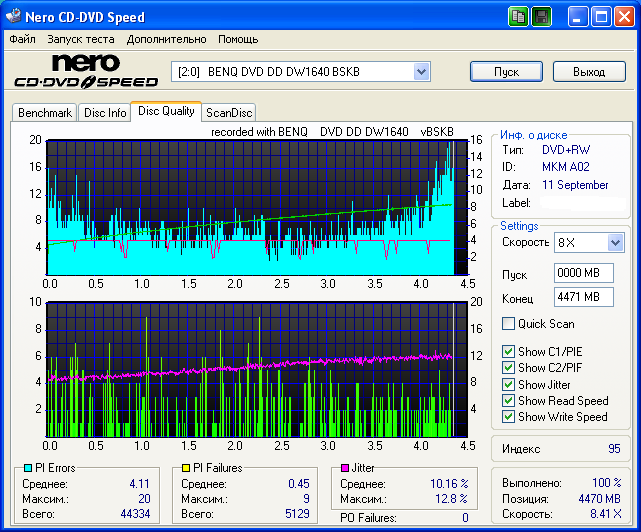Disable Show Write Speed checkbox
Image resolution: width=641 pixels, height=532 pixels.
(x=509, y=417)
